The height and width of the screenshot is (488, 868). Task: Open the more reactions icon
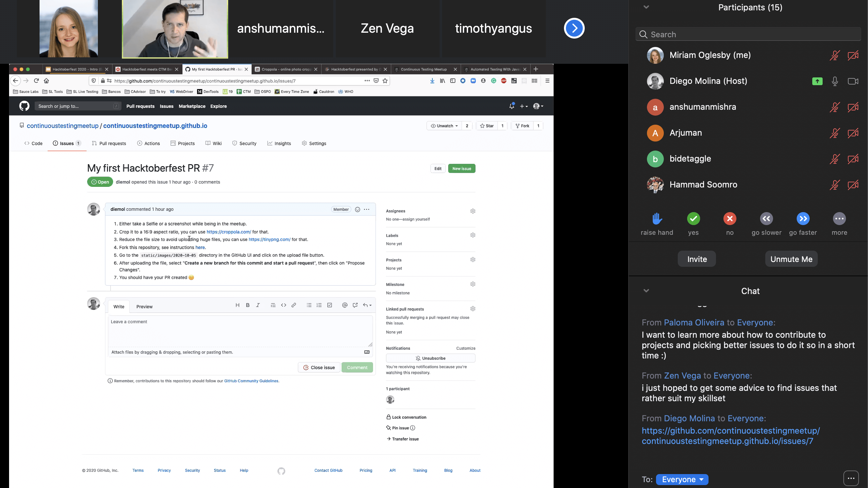839,219
